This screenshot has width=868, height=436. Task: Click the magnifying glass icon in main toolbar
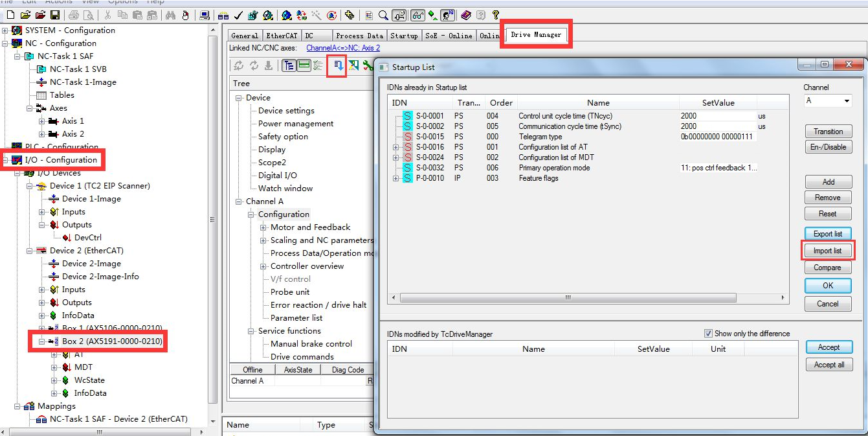click(383, 15)
